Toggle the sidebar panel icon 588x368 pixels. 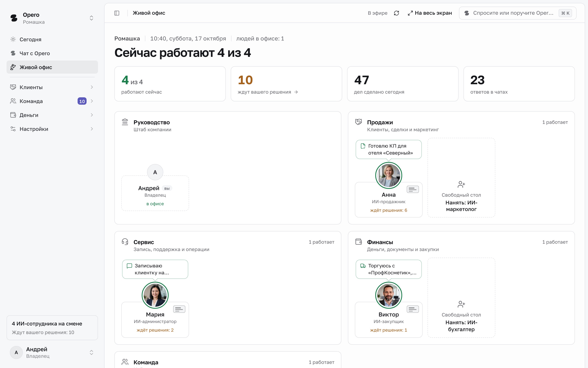click(117, 13)
